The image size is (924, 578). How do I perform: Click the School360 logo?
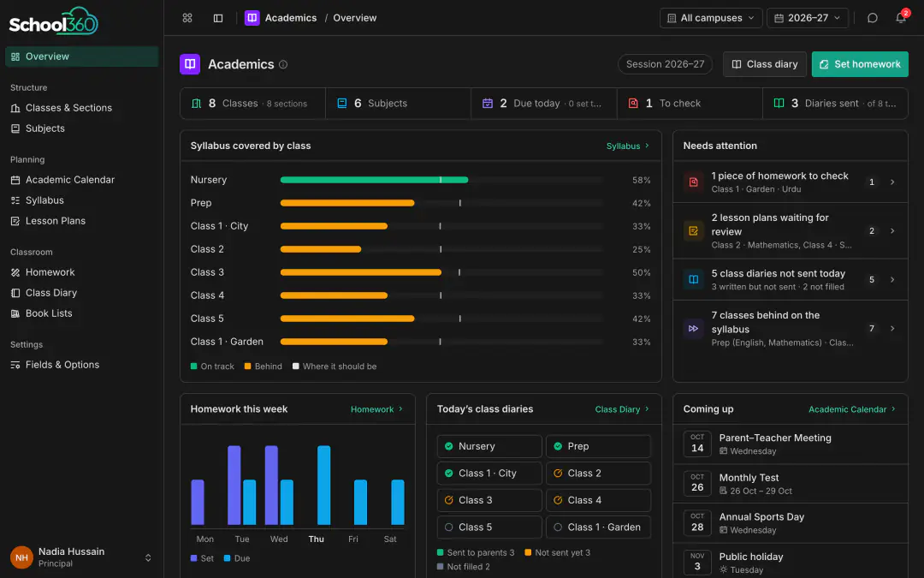pos(54,21)
